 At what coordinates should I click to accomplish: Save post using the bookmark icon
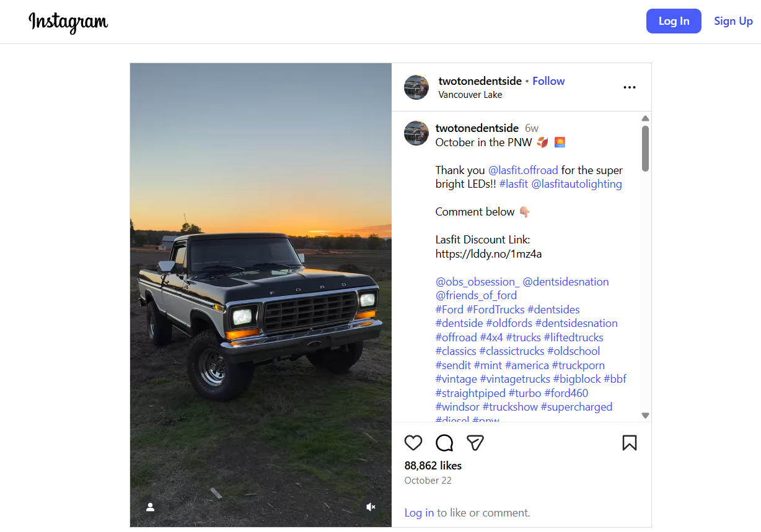[629, 443]
